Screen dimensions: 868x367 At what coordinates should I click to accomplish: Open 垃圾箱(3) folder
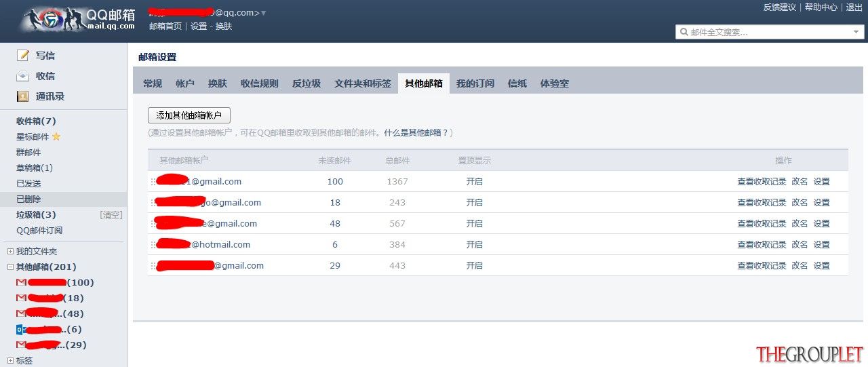pyautogui.click(x=37, y=214)
